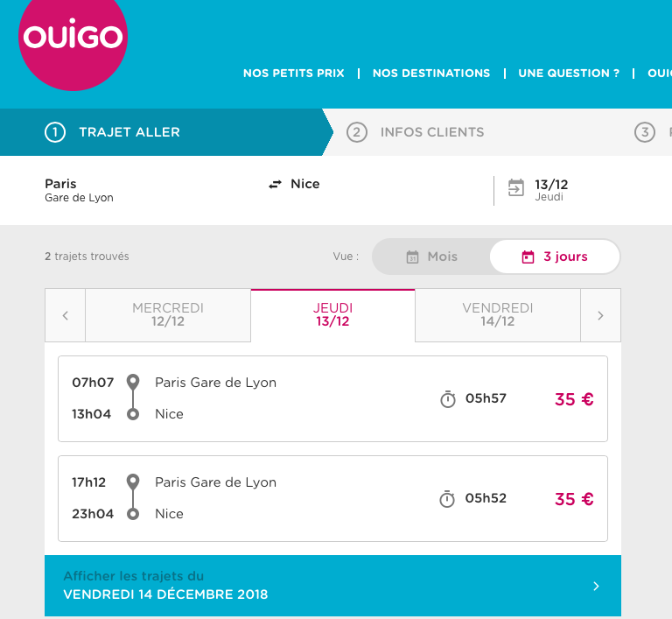
Task: Switch view to Mois
Action: (431, 257)
